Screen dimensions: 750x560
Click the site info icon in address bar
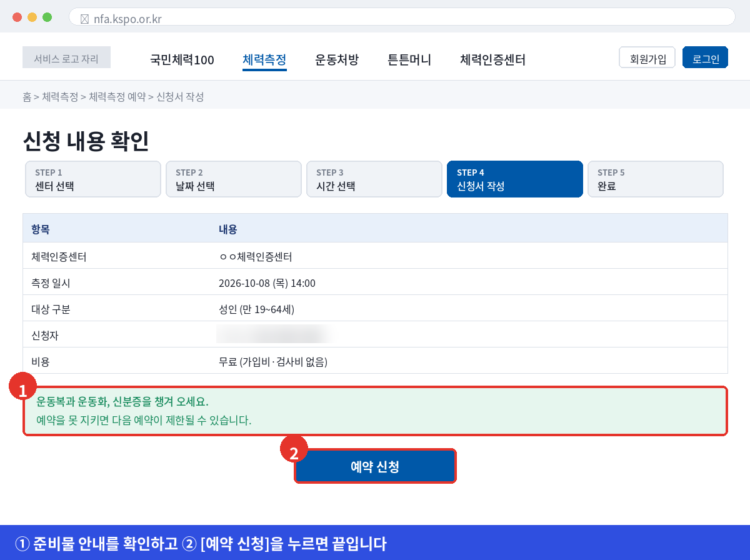(84, 19)
